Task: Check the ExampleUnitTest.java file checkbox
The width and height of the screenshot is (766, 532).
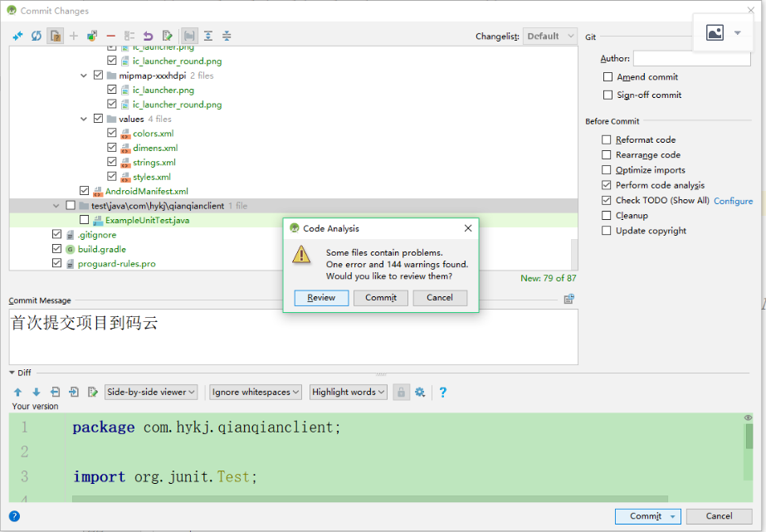Action: pyautogui.click(x=84, y=220)
